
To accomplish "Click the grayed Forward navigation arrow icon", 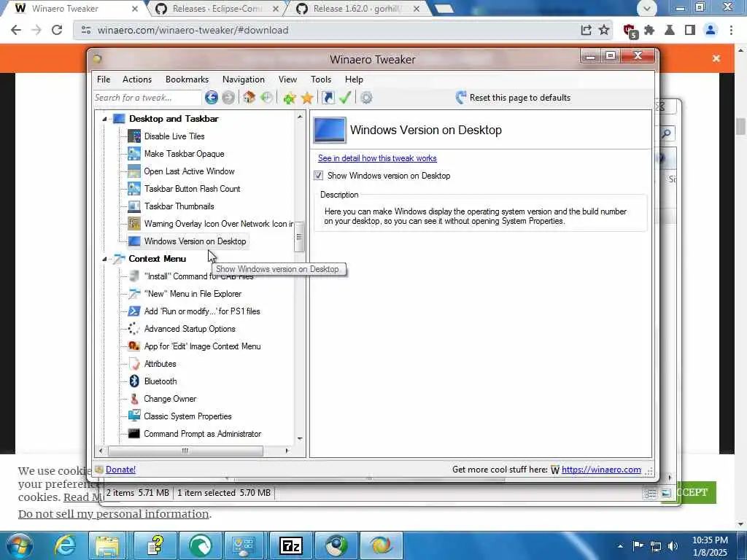I will 228,98.
